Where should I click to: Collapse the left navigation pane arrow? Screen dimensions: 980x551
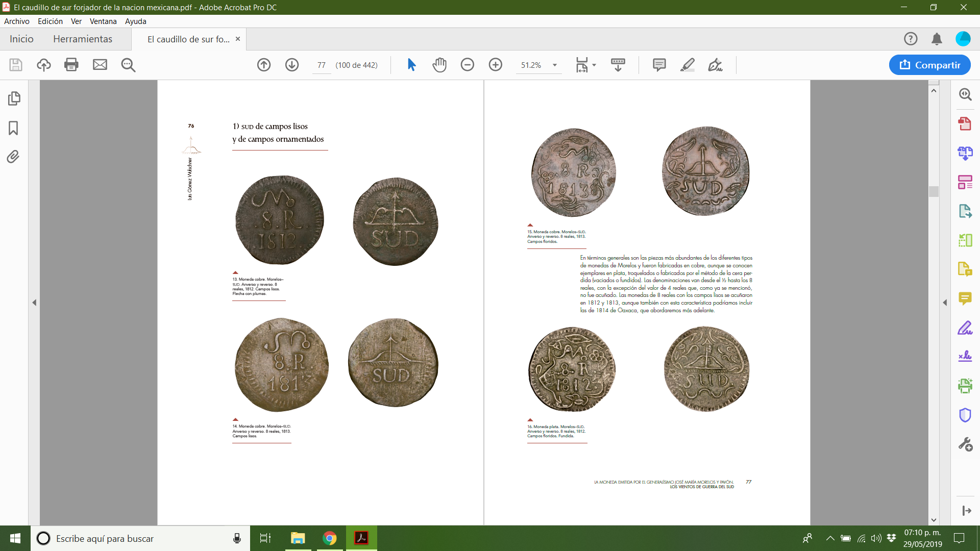point(34,303)
